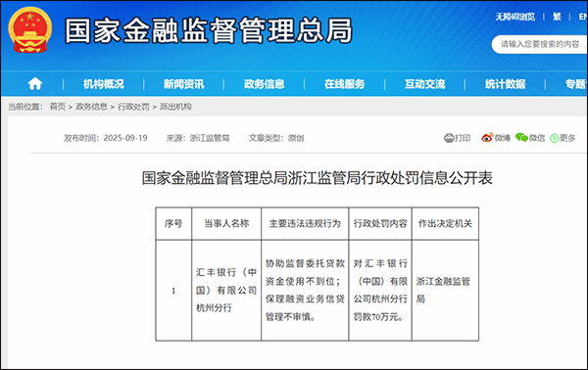
Task: Select the 政务信息 navigation item
Action: (264, 84)
